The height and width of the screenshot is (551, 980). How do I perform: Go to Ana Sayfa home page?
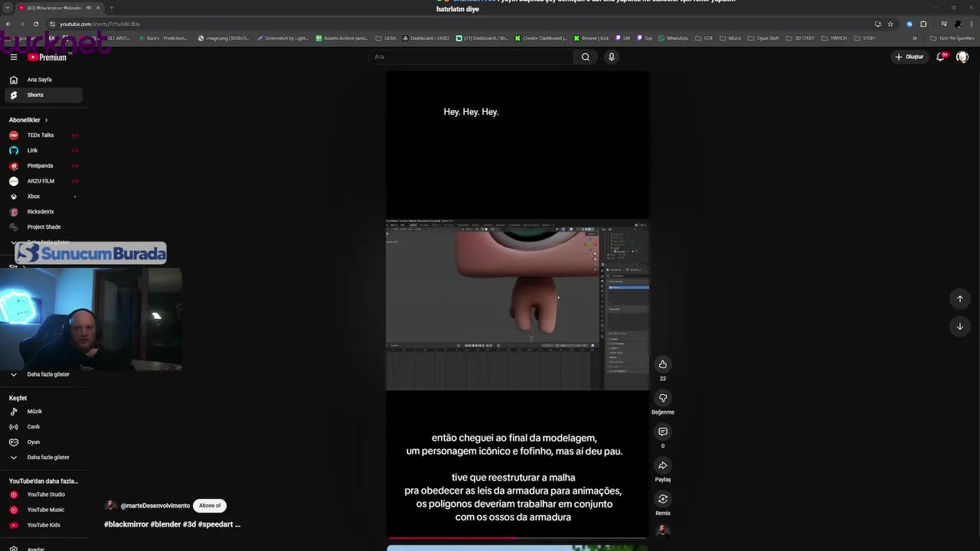[43, 80]
